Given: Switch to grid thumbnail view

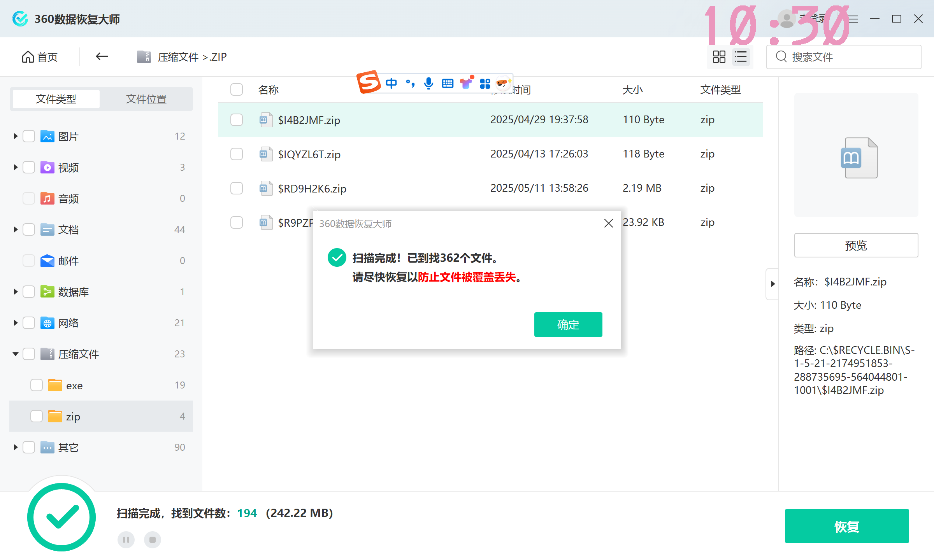Looking at the screenshot, I should [x=719, y=57].
